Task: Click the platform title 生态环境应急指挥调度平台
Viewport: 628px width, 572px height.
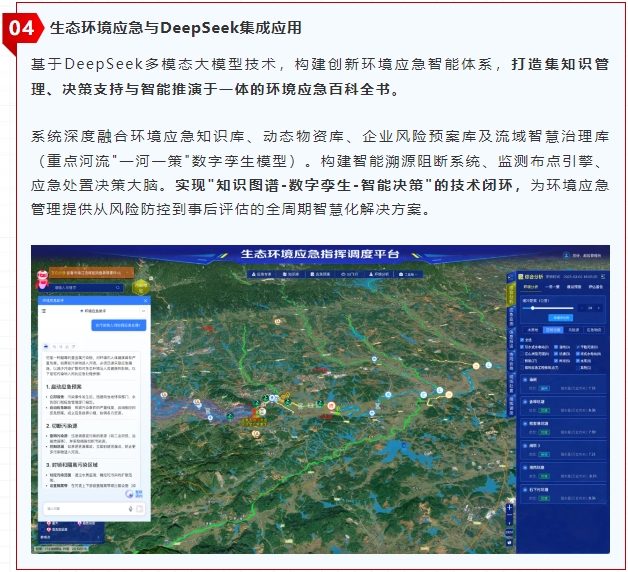Action: tap(320, 254)
